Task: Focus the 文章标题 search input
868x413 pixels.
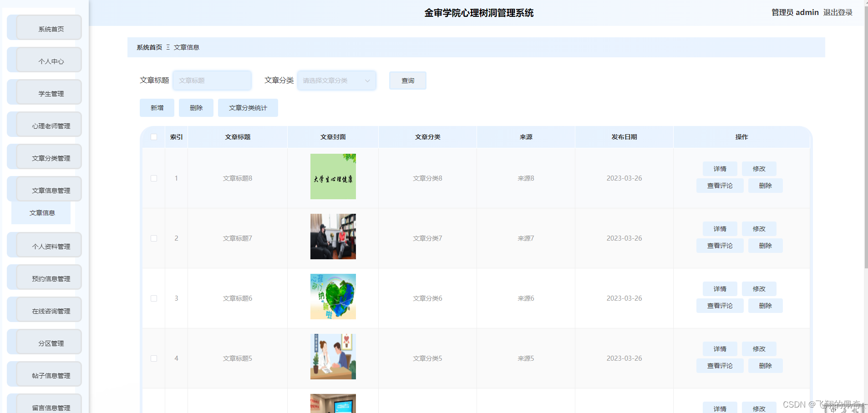Action: [212, 81]
